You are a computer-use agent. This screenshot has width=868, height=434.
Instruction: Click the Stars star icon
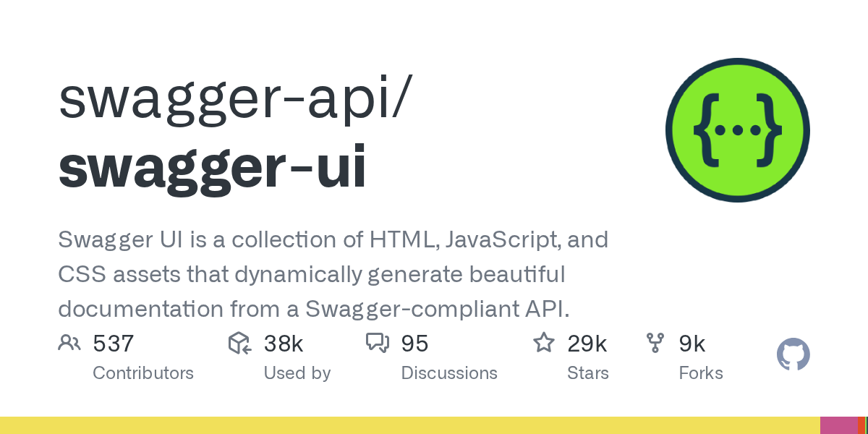(544, 342)
